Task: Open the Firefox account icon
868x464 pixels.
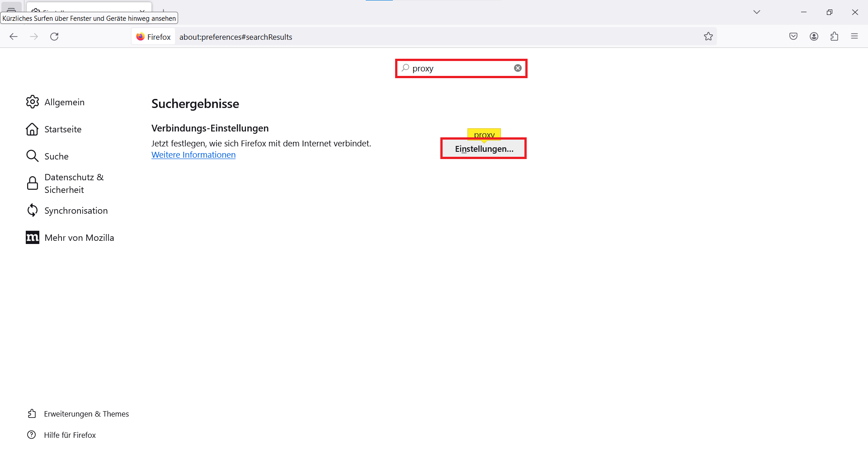Action: (x=814, y=37)
